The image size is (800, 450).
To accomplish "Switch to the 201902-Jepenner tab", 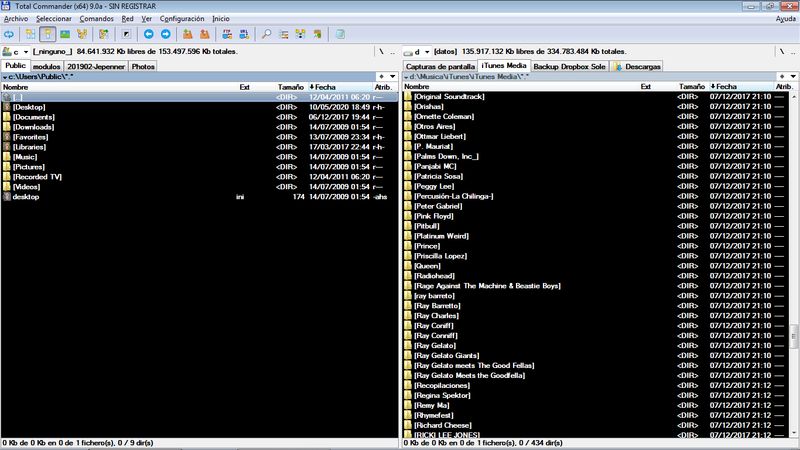I will click(96, 67).
